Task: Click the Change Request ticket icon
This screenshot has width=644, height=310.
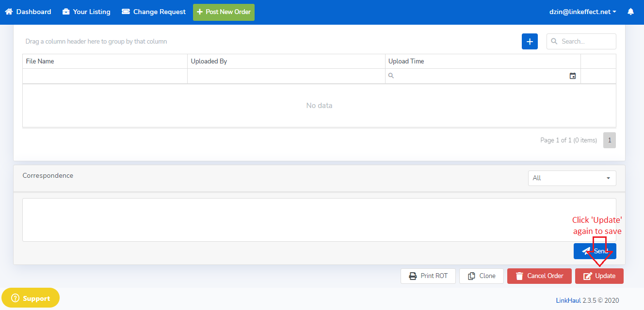Action: pos(126,12)
